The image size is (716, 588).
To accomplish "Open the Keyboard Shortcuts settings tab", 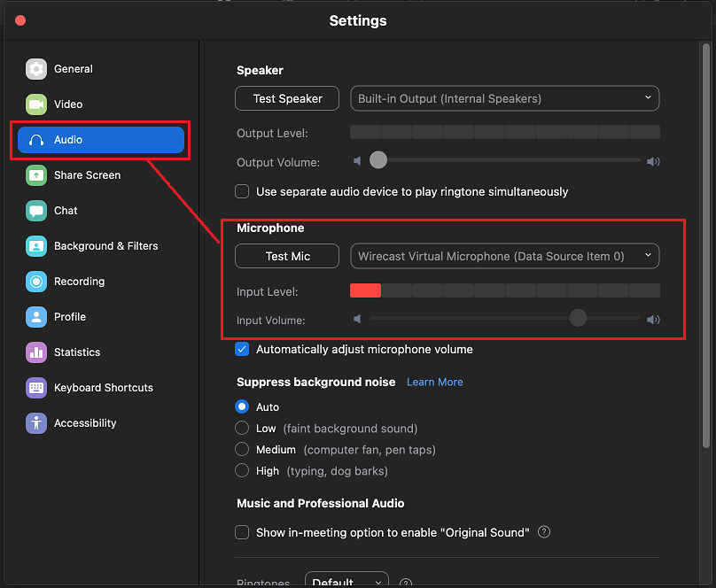I will tap(103, 388).
